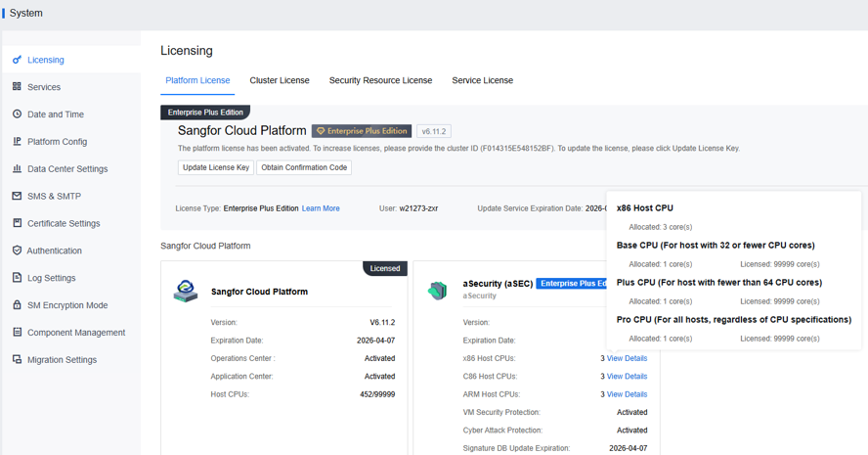Click the Authentication shield icon
The image size is (868, 455).
[18, 250]
